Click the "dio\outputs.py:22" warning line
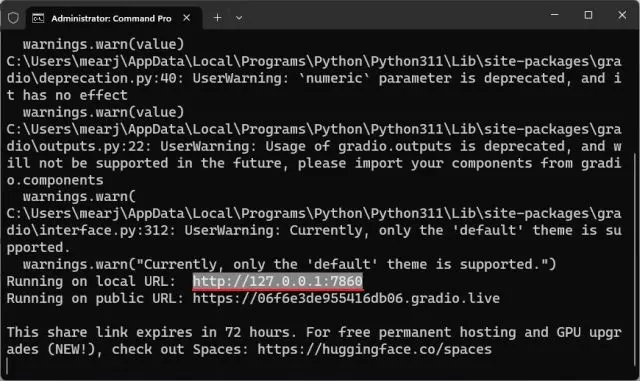The height and width of the screenshot is (381, 640). pos(314,146)
